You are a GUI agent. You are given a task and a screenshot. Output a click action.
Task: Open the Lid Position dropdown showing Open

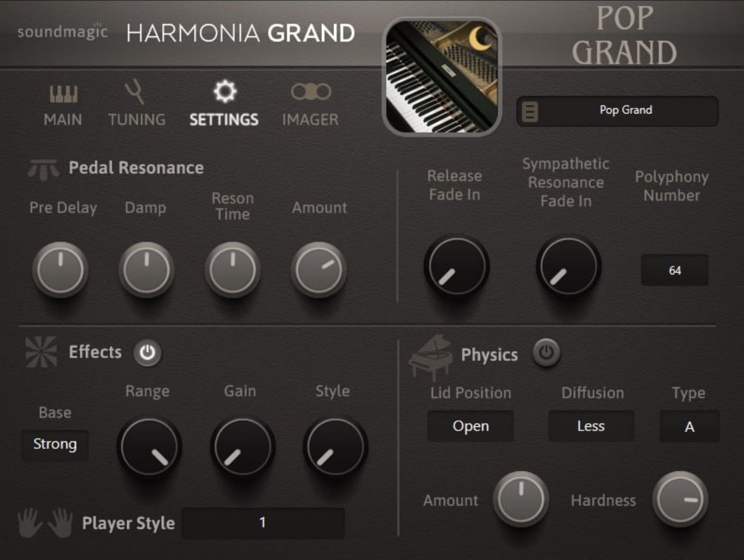tap(471, 426)
